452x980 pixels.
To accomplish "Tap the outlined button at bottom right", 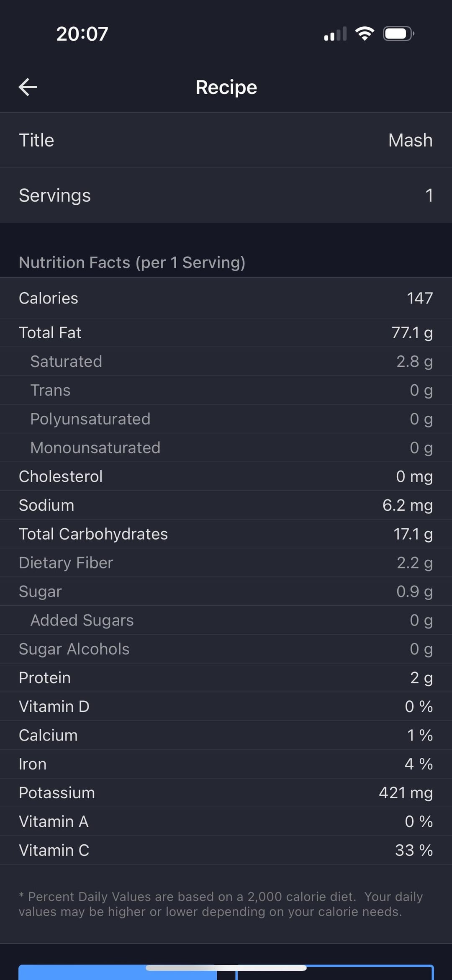I will pos(335,972).
